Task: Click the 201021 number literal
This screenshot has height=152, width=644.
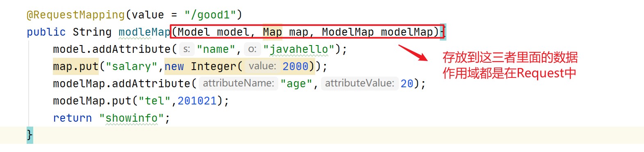Action: tap(197, 101)
